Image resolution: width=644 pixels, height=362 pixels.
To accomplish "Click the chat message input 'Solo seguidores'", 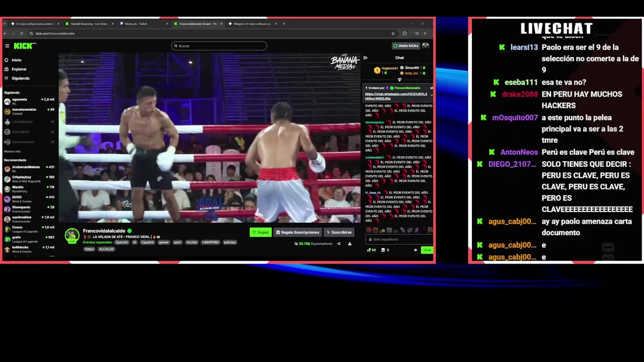I will [x=399, y=239].
